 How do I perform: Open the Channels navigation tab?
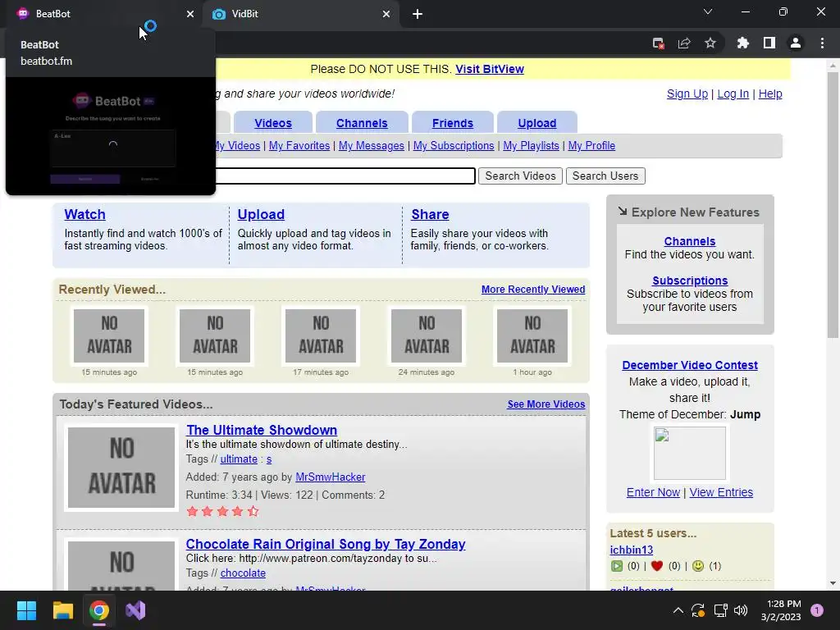click(362, 123)
